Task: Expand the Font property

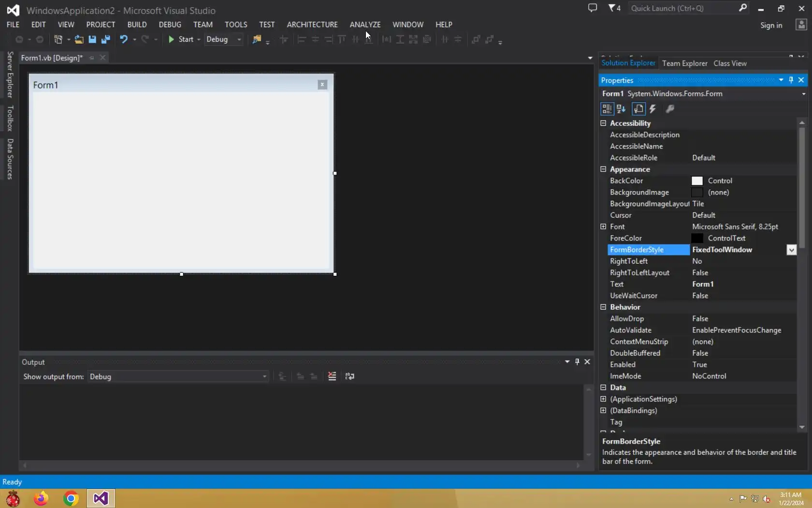Action: pos(603,227)
